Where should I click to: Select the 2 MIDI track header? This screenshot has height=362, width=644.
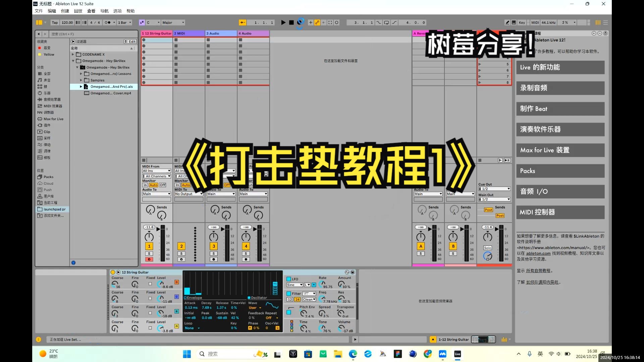[x=189, y=34]
